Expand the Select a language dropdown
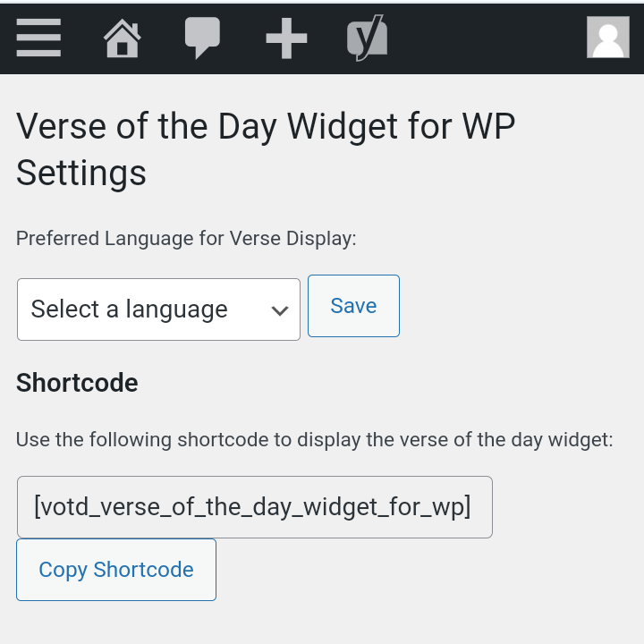This screenshot has width=644, height=644. pos(158,309)
